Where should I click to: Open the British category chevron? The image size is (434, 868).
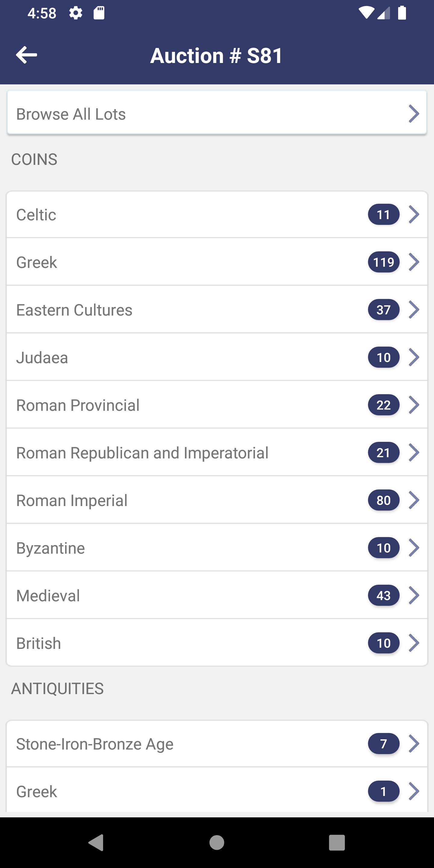tap(414, 643)
